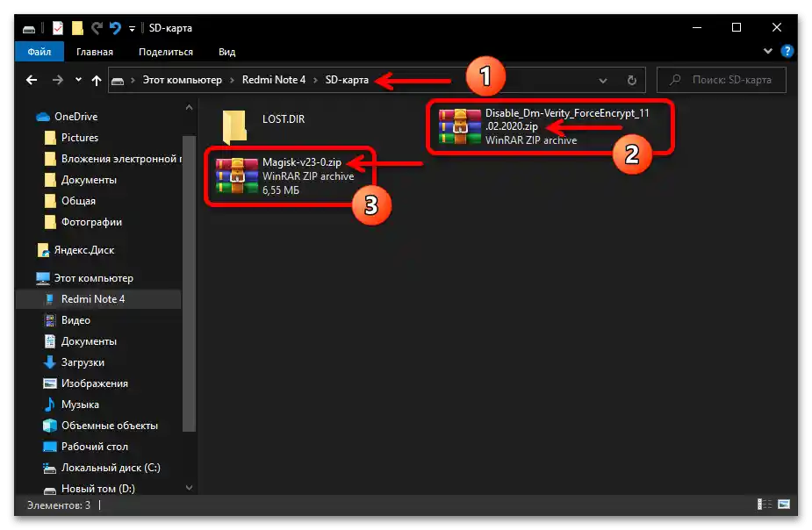Open the Общая folder in the sidebar
The image size is (812, 530).
coord(78,201)
